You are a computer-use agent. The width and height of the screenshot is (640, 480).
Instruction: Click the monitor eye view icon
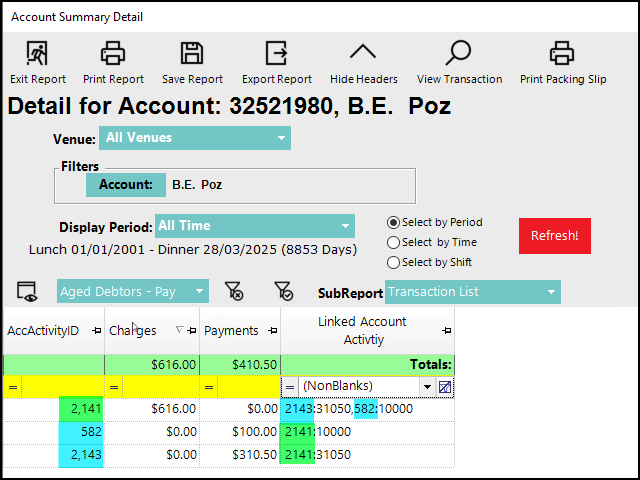[x=27, y=291]
